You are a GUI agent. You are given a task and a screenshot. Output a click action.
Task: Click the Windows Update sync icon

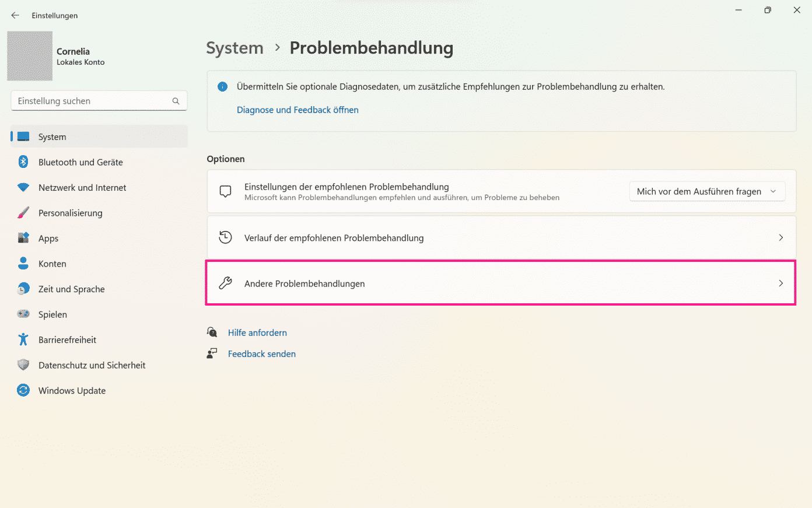(x=23, y=391)
